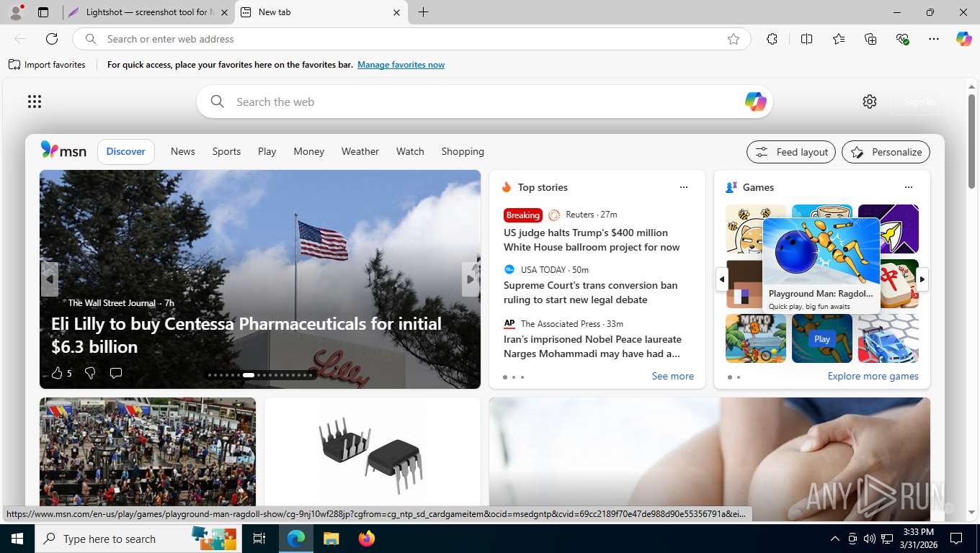Open a new browser tab
Viewport: 980px width, 553px height.
coord(423,12)
